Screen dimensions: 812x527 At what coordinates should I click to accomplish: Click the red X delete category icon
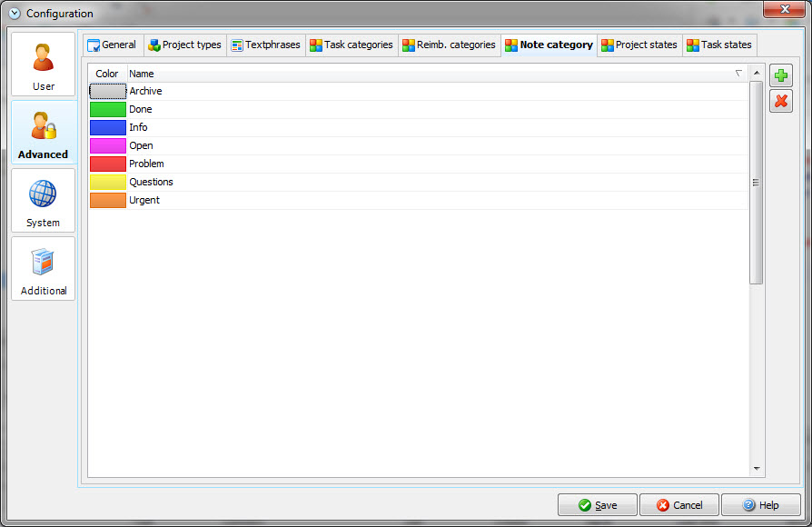[x=781, y=101]
